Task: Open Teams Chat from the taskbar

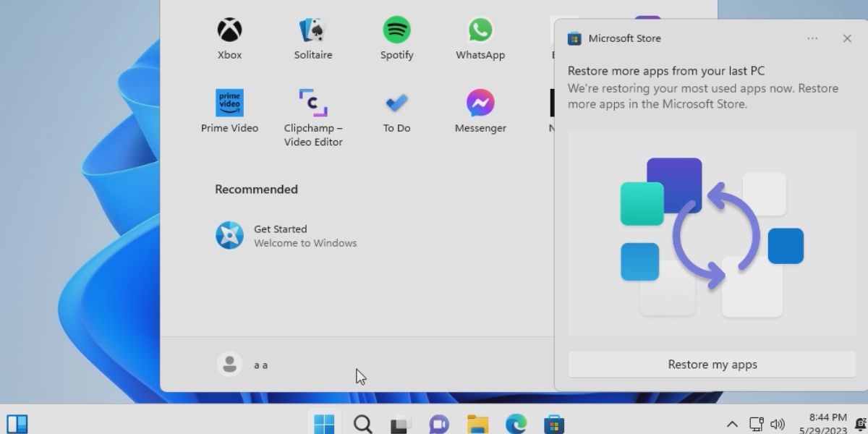Action: coord(438,423)
